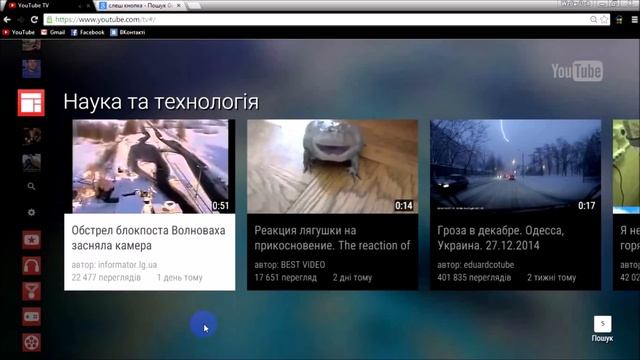Click the Наука та технологія heading
Viewport: 640px width, 360px height.
[161, 102]
